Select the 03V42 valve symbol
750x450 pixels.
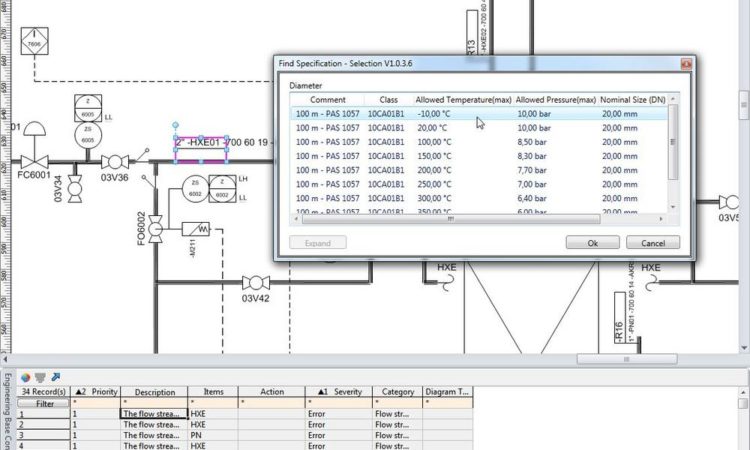coord(256,283)
